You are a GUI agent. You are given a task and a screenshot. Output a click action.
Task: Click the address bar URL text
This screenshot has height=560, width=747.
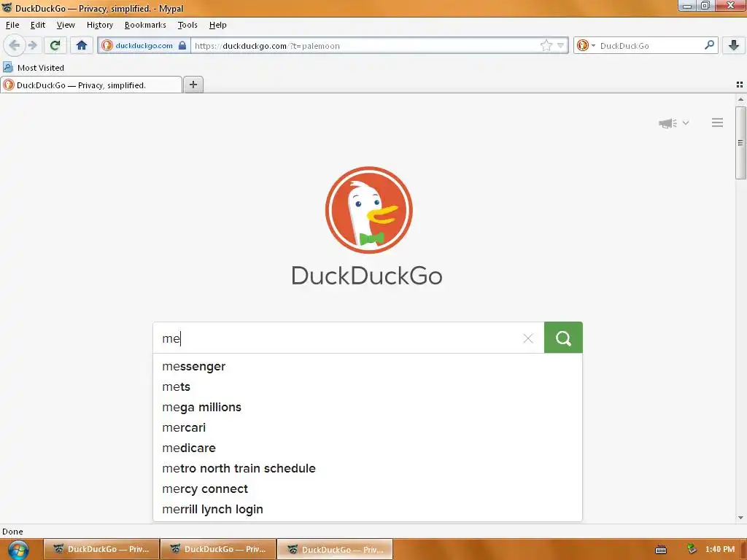click(x=267, y=46)
